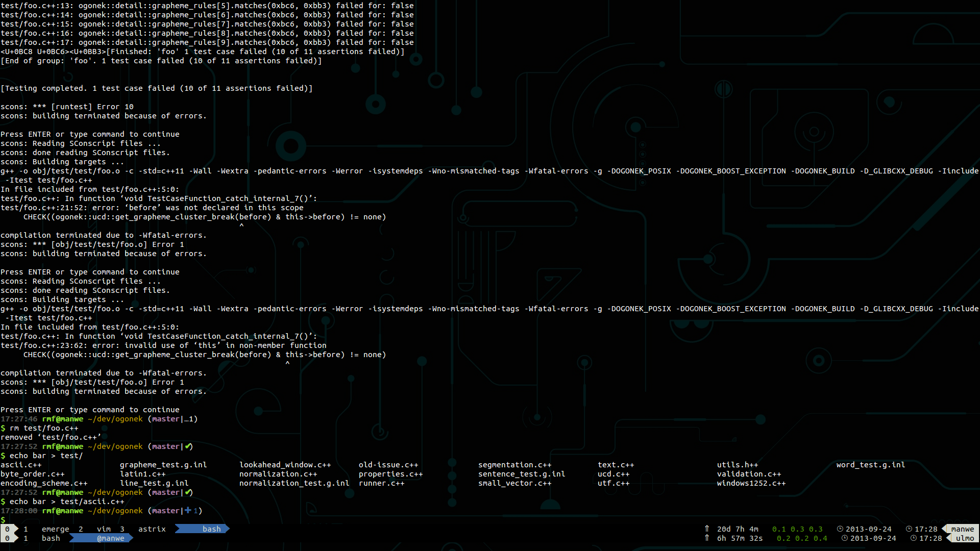The image size is (980, 551).
Task: Click the timestamp 17:28:00 in prompt
Action: [19, 511]
